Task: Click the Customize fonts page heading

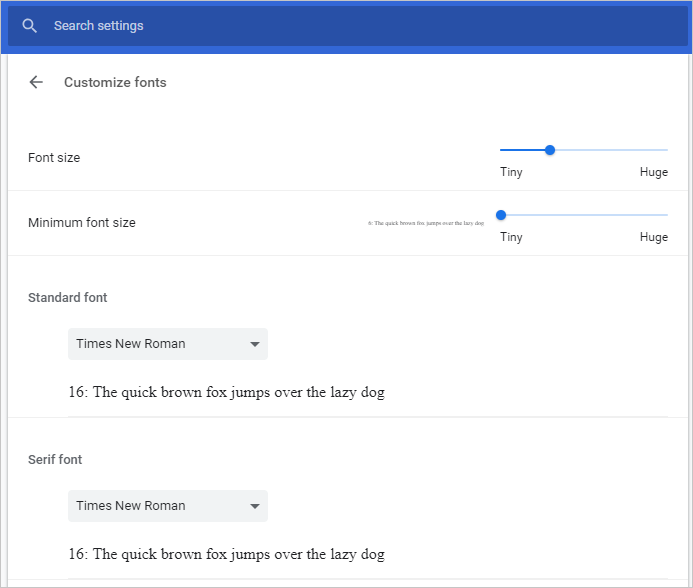Action: pyautogui.click(x=115, y=83)
